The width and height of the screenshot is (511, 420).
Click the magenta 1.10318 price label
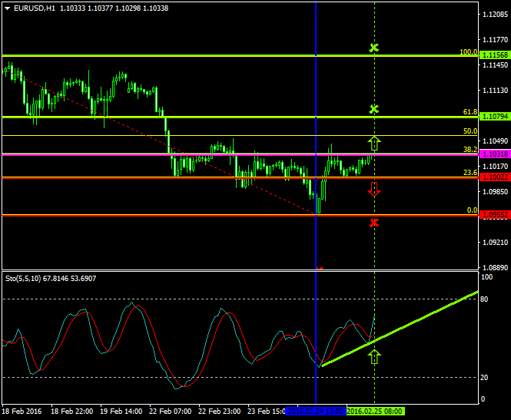pos(493,154)
